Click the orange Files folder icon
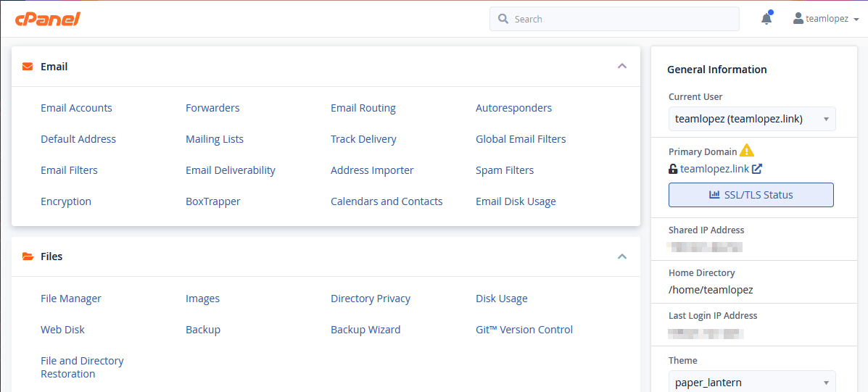The image size is (868, 392). [28, 257]
